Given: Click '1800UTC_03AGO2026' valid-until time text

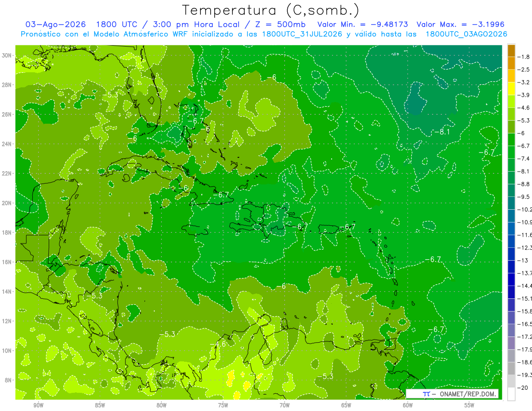Looking at the screenshot, I should click(x=466, y=34).
